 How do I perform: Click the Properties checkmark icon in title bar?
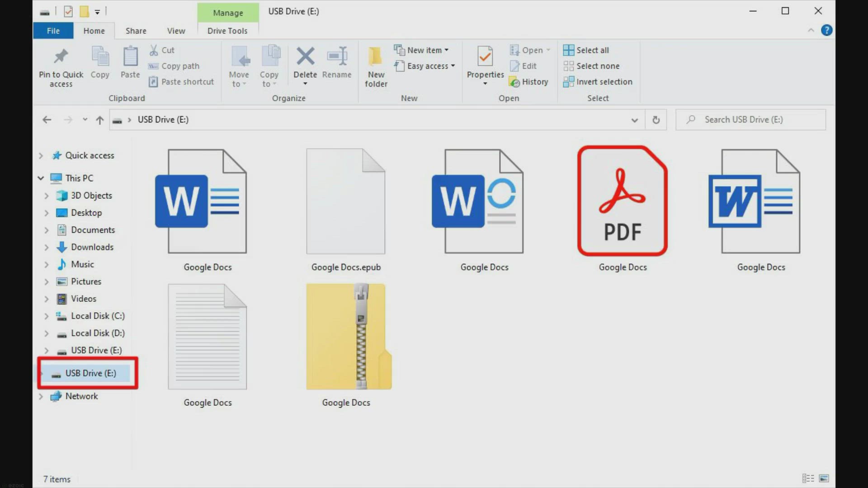pyautogui.click(x=68, y=11)
